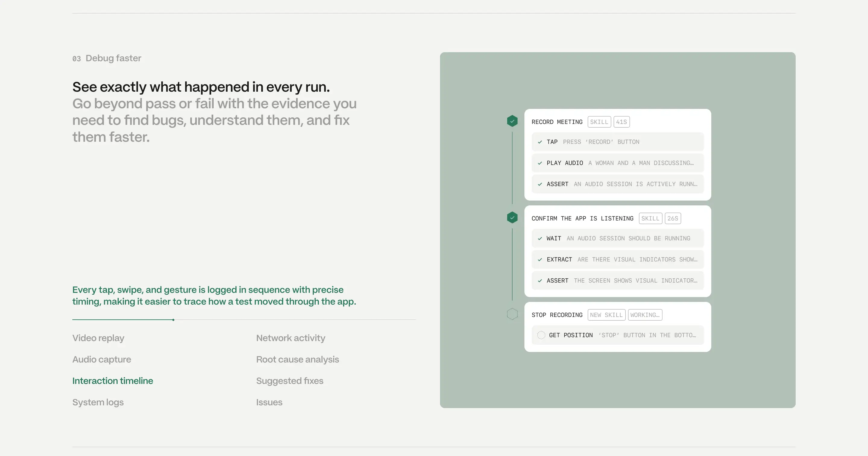Click the checkmark on the TAP step
This screenshot has height=456, width=868.
(540, 142)
